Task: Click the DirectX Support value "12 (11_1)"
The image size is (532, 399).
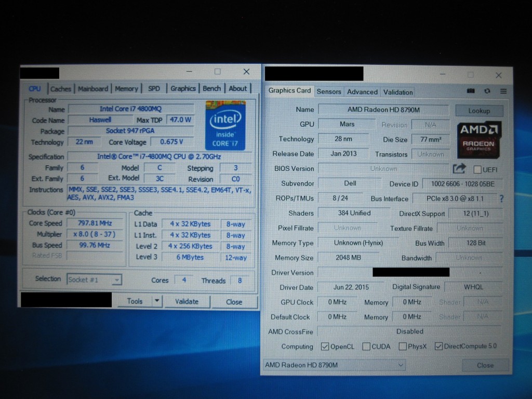Action: click(x=476, y=214)
